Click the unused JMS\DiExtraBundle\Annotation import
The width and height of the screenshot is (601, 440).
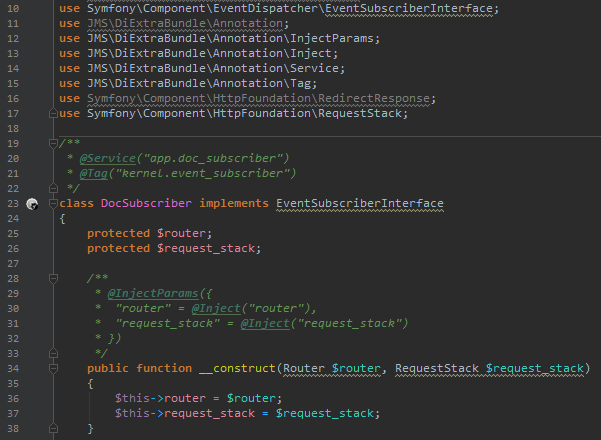point(185,23)
